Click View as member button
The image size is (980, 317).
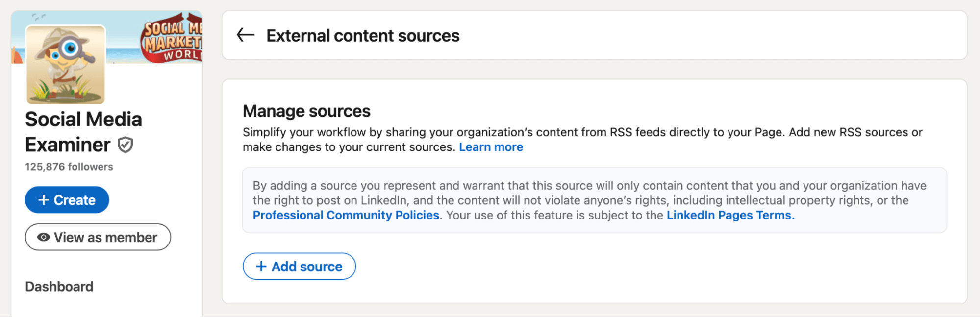[x=98, y=237]
